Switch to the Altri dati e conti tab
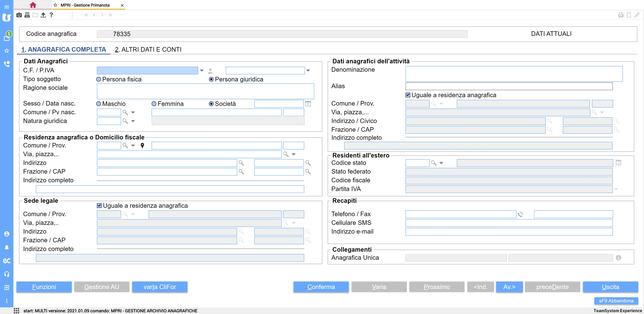The width and height of the screenshot is (644, 314). (x=148, y=49)
